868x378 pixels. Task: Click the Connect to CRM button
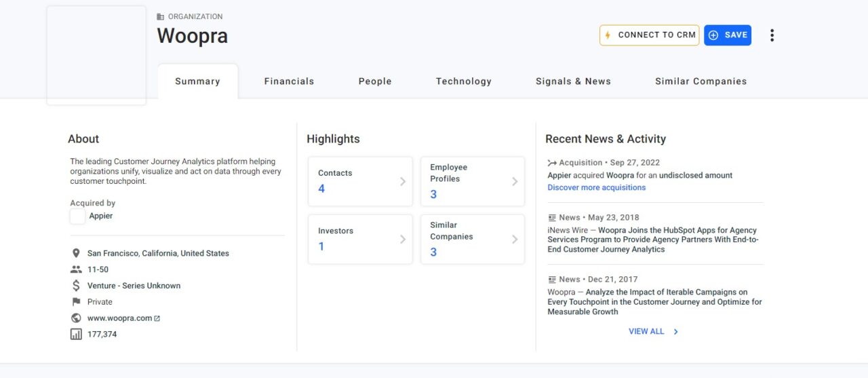(x=649, y=35)
